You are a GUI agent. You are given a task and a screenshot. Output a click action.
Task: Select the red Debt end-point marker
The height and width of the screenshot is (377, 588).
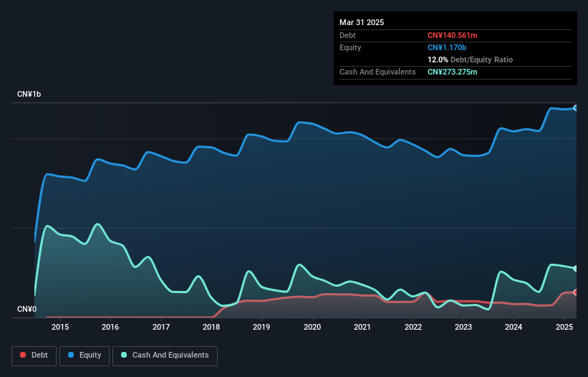pyautogui.click(x=576, y=292)
